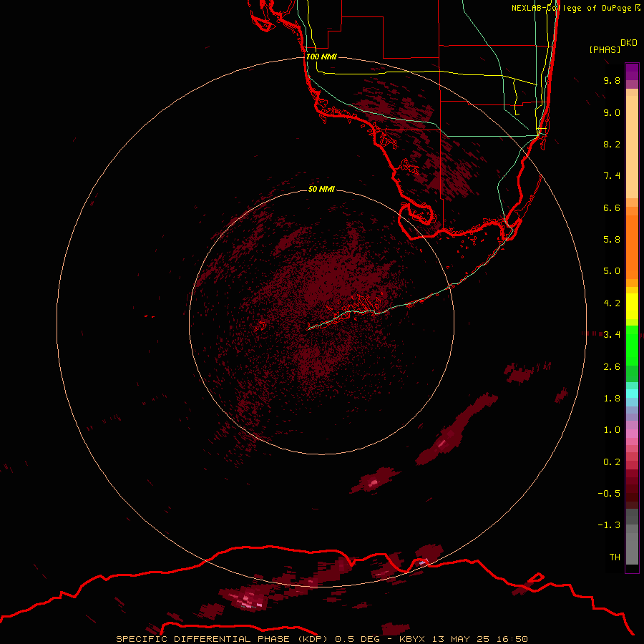Click the (KDP) abbreviation in the footer
Screen dimensions: 644x644
pos(313,639)
